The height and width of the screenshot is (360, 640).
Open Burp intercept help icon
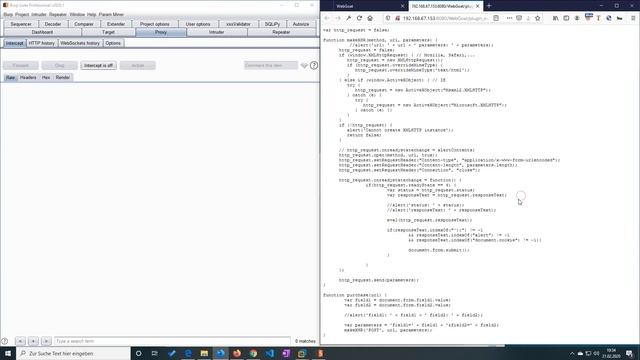(x=314, y=65)
